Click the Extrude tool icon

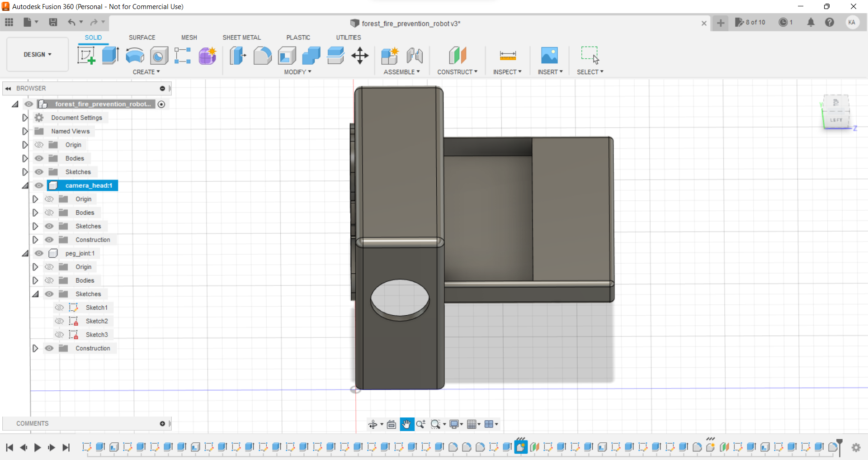click(110, 56)
